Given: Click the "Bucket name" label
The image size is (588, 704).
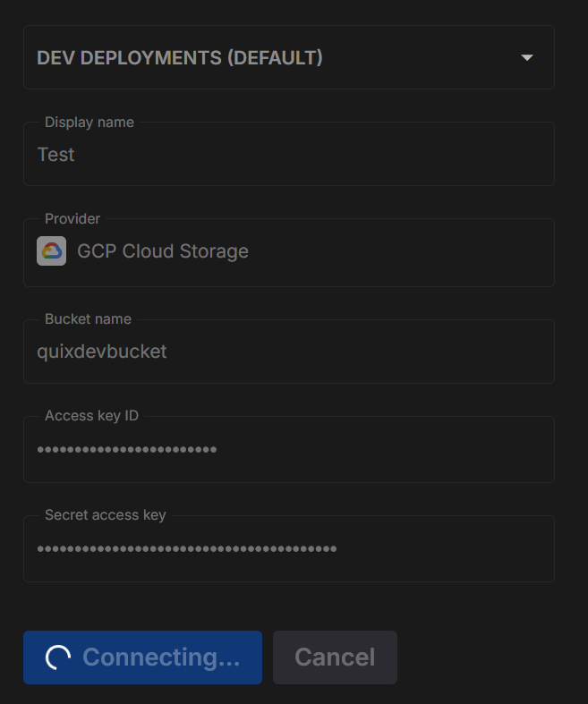Looking at the screenshot, I should pyautogui.click(x=88, y=319).
